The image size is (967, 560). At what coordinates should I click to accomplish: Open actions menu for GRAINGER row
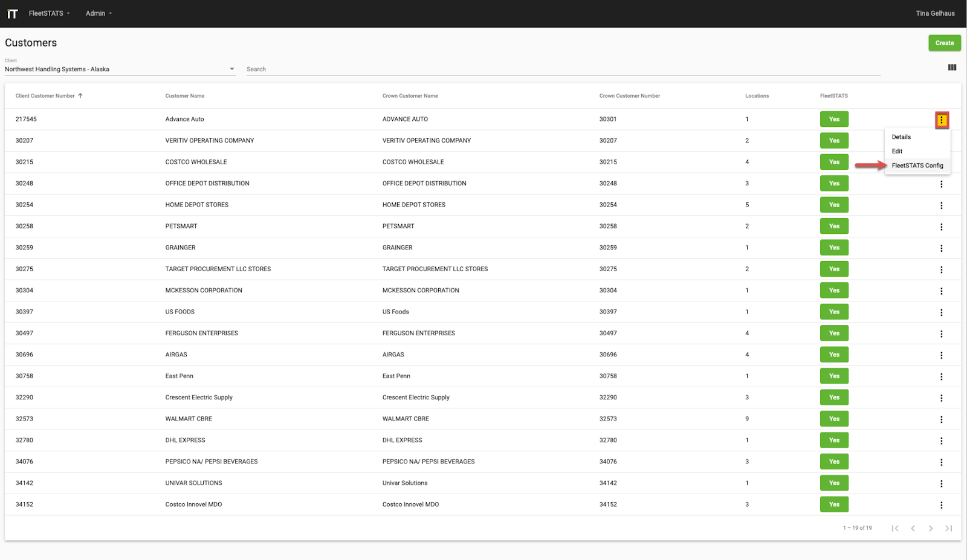tap(941, 248)
